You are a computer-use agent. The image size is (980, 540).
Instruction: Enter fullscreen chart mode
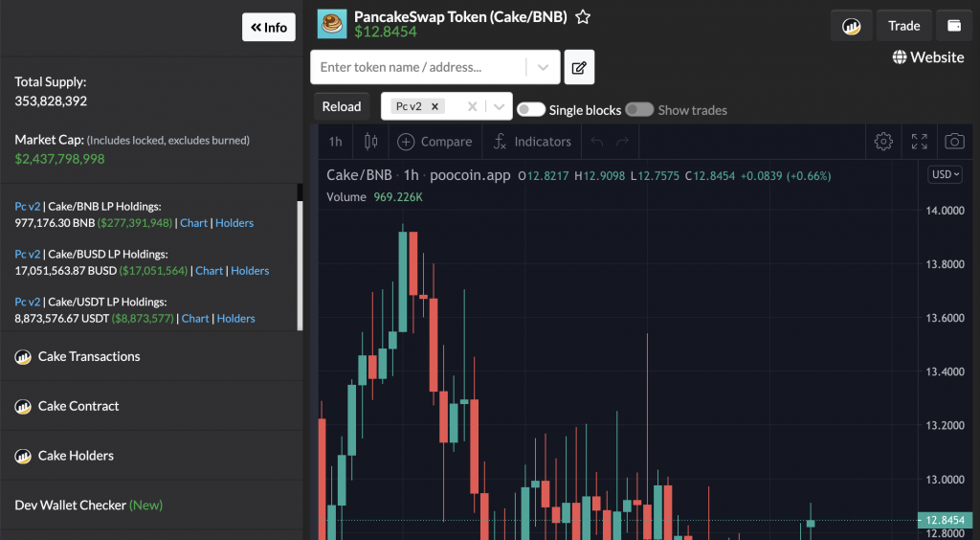pos(920,142)
